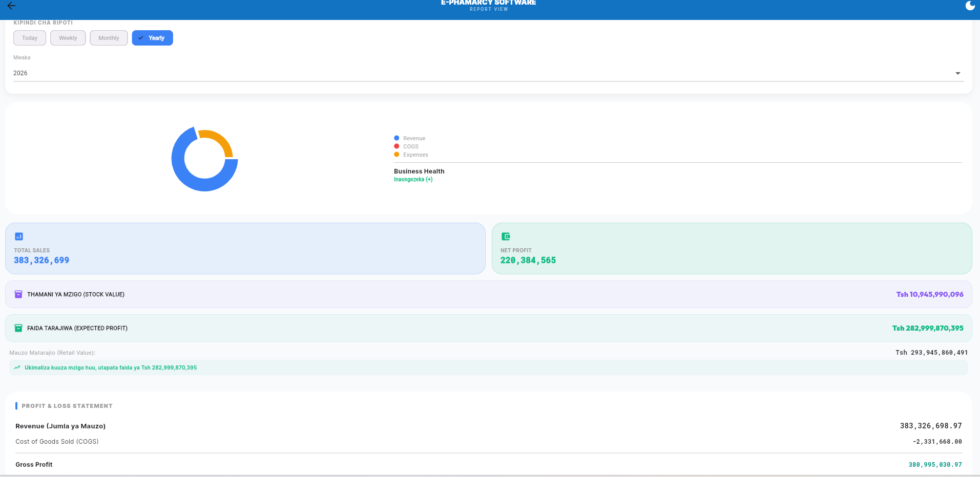
Task: Click the -2,331,668.00 COGS amount
Action: 937,442
